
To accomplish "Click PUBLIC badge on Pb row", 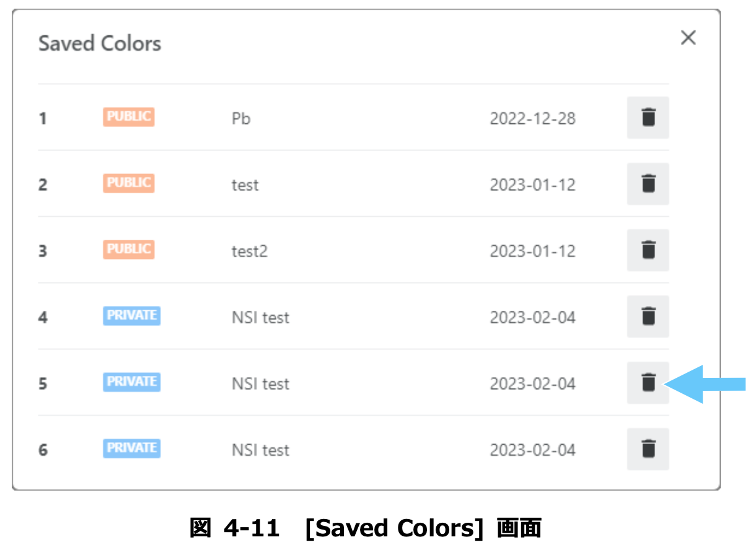I will coord(129,116).
